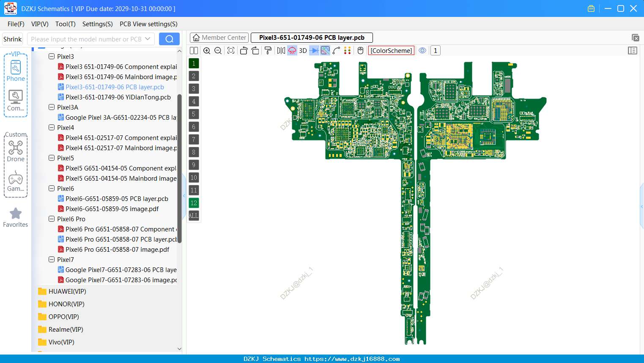Show PCB layer 5
The width and height of the screenshot is (644, 363).
click(194, 114)
